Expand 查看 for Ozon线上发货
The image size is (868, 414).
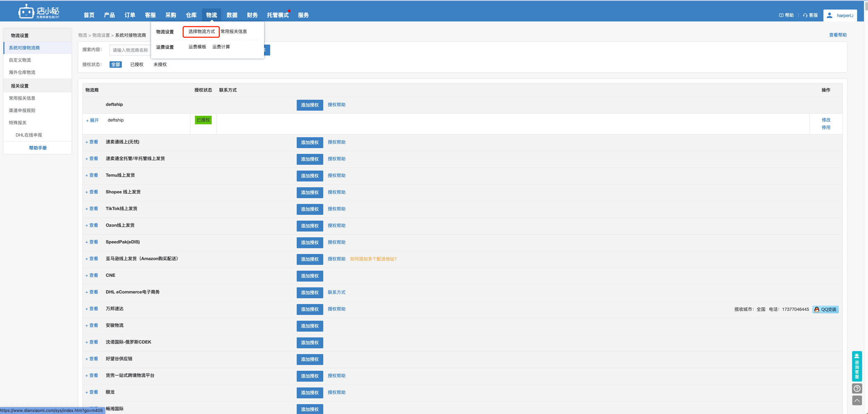click(92, 225)
